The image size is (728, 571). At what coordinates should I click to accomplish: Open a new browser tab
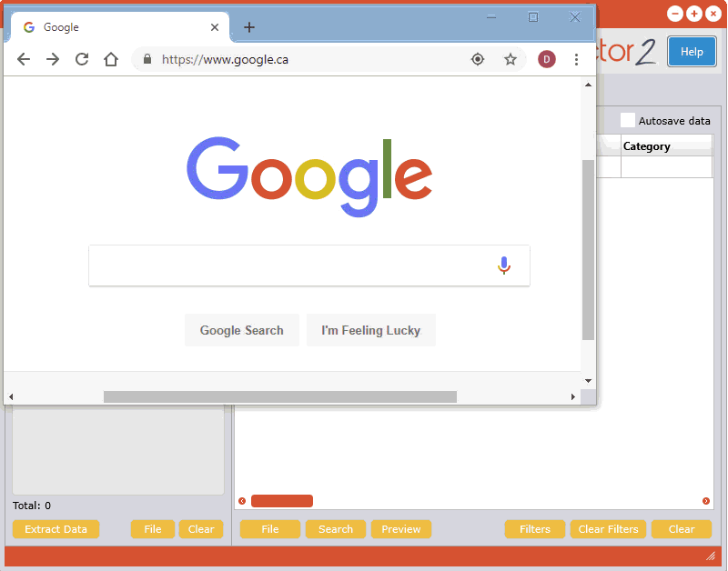[x=249, y=27]
